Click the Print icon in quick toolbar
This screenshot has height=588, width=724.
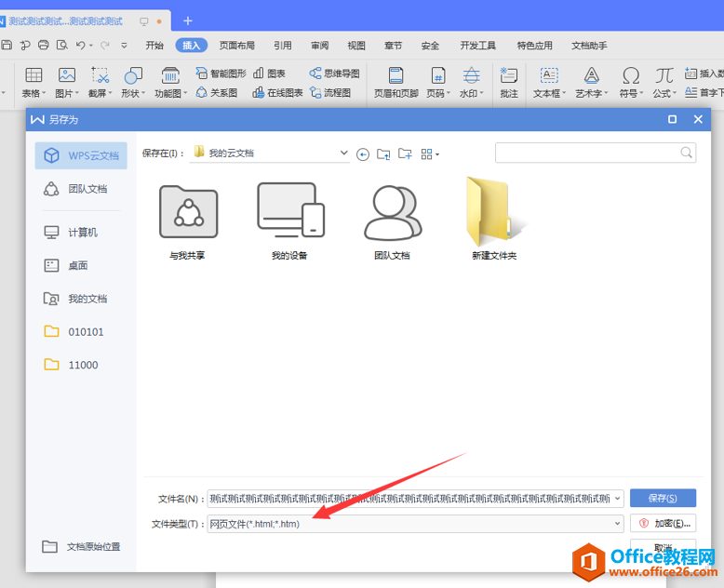click(x=44, y=45)
